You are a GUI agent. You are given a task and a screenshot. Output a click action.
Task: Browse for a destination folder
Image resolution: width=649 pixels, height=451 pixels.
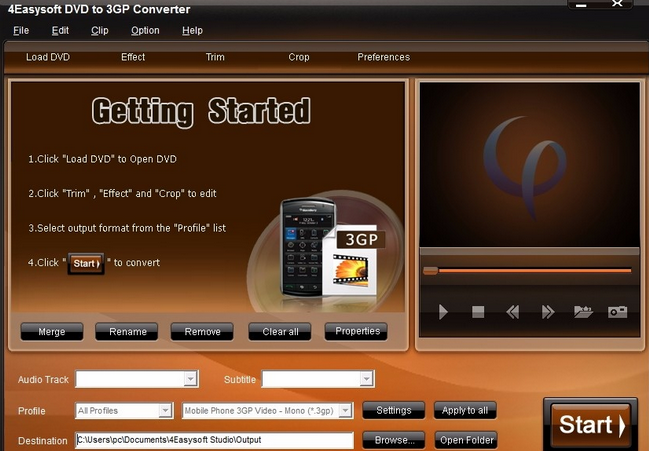coord(394,440)
